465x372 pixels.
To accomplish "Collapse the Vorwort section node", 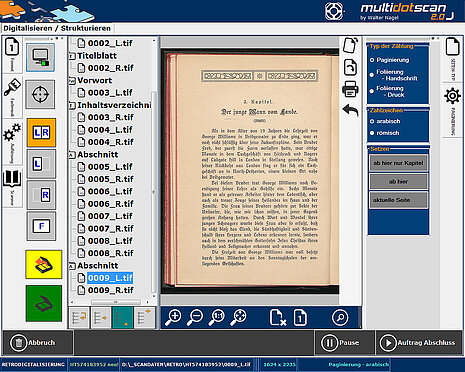I will point(72,81).
